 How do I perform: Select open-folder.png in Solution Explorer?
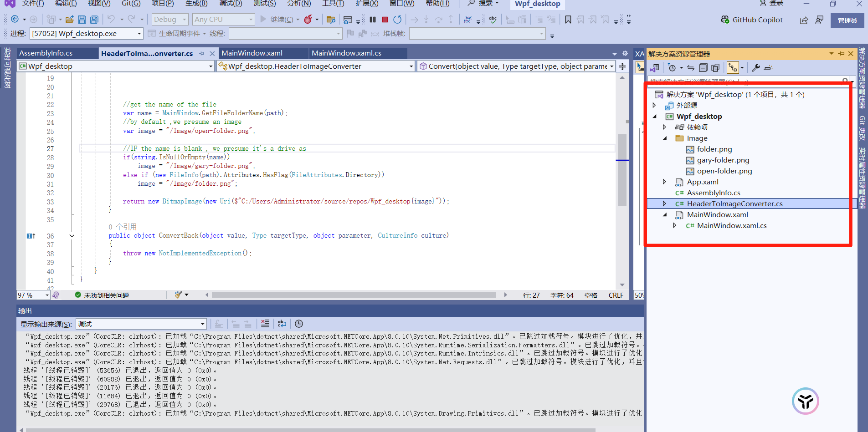coord(724,171)
